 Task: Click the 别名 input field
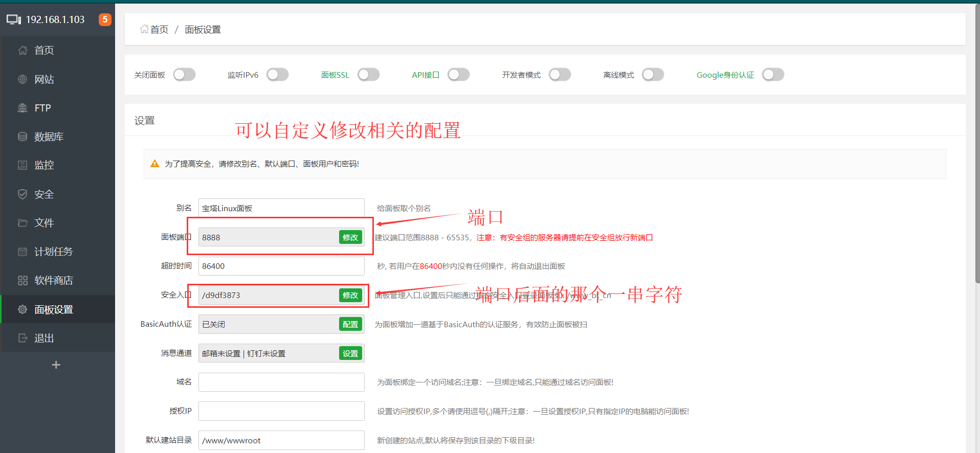281,208
